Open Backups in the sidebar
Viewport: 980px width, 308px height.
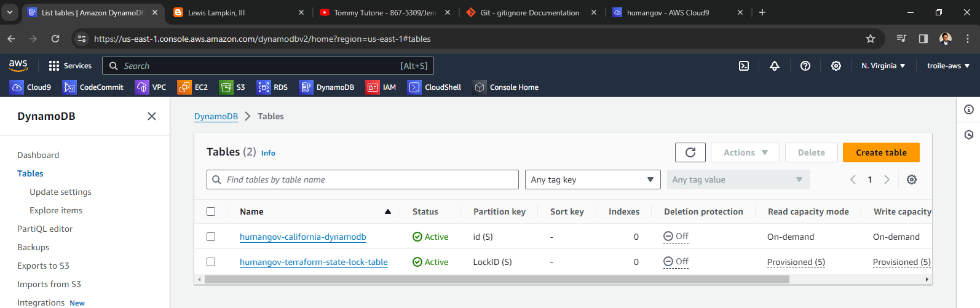pos(33,247)
